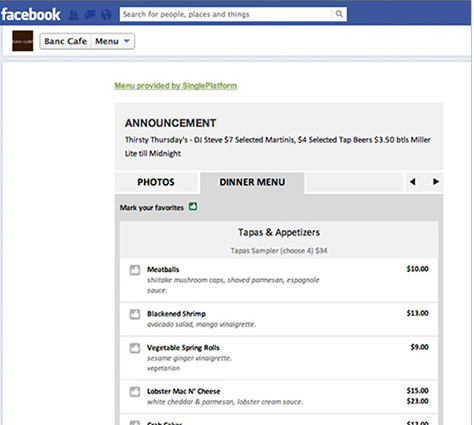Screen dimensions: 474x425
Task: Click the Thirsty Thursday's announcement text
Action: (x=278, y=146)
